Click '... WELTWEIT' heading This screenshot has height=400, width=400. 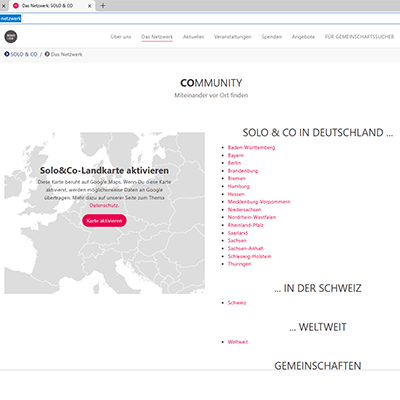click(318, 327)
